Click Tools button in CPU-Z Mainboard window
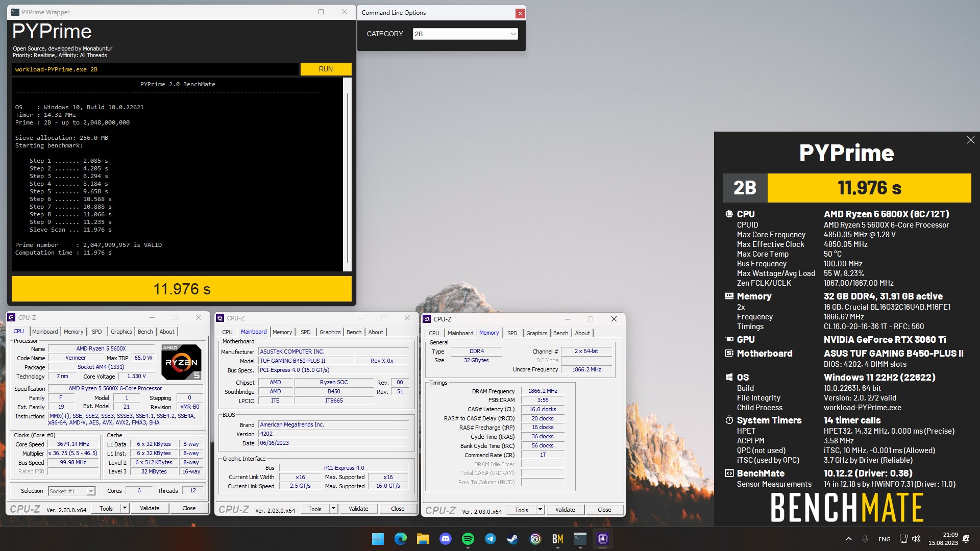980x551 pixels. click(x=315, y=509)
